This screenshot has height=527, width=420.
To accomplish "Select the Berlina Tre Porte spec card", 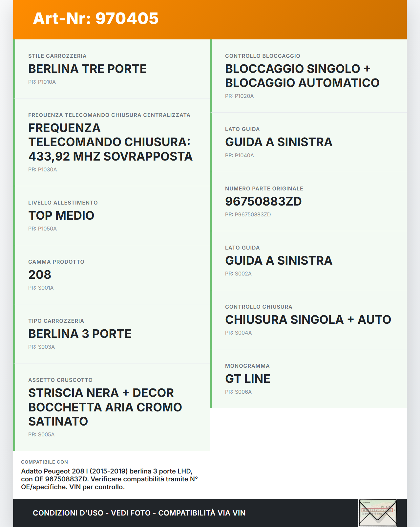I will tap(112, 69).
